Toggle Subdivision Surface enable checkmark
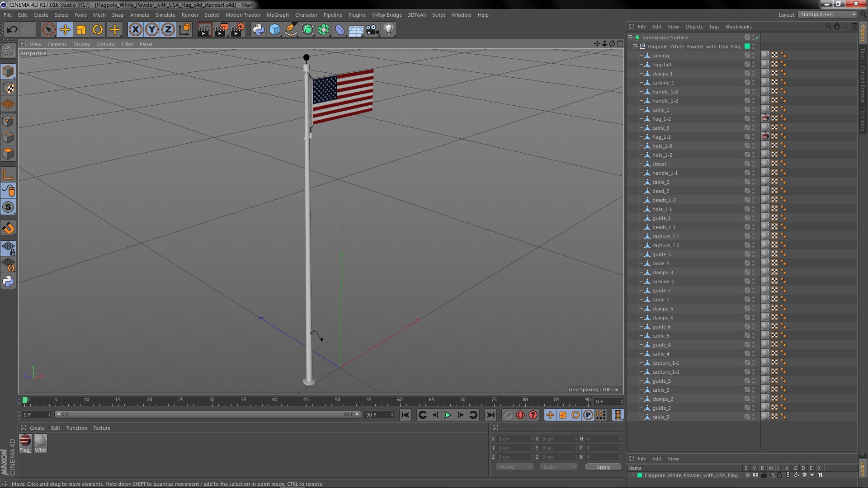 coord(758,38)
